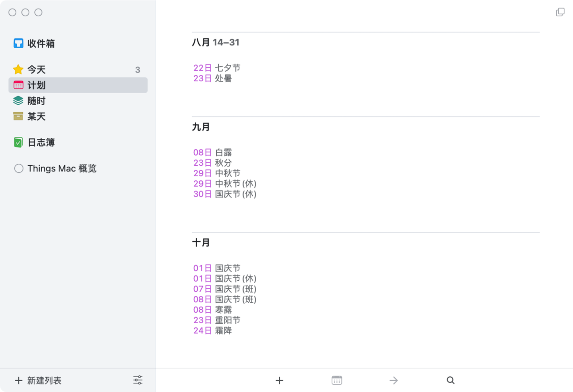Image resolution: width=573 pixels, height=392 pixels.
Task: Open new window icon at top right
Action: click(x=560, y=12)
